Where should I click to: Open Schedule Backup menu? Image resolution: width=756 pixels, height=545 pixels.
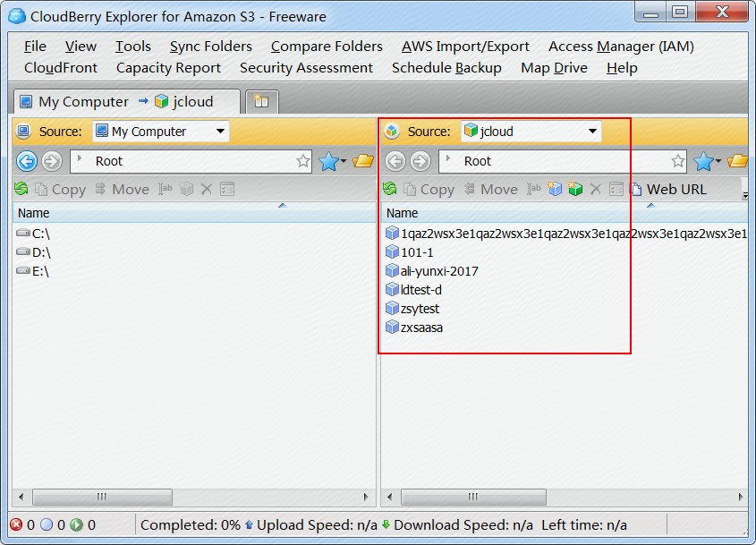446,67
